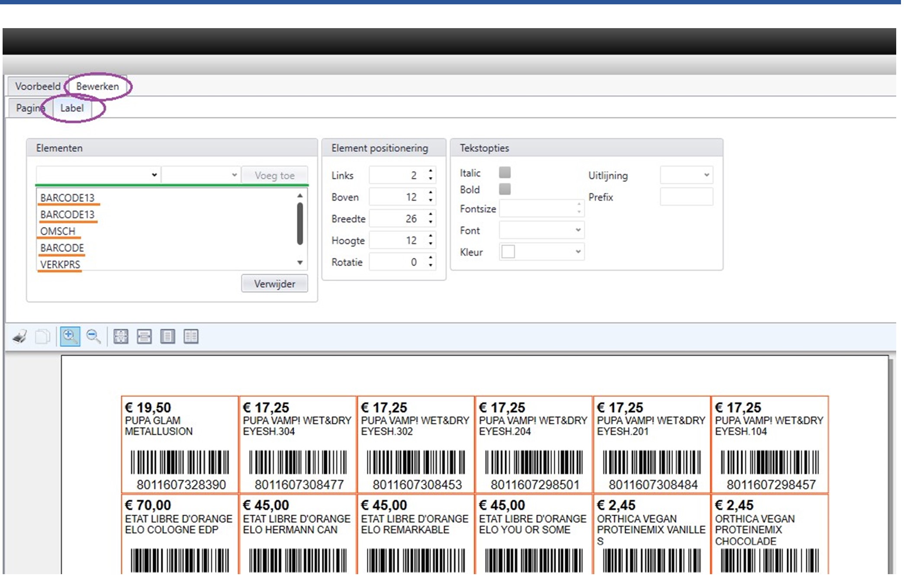Click the copy pages icon

42,336
